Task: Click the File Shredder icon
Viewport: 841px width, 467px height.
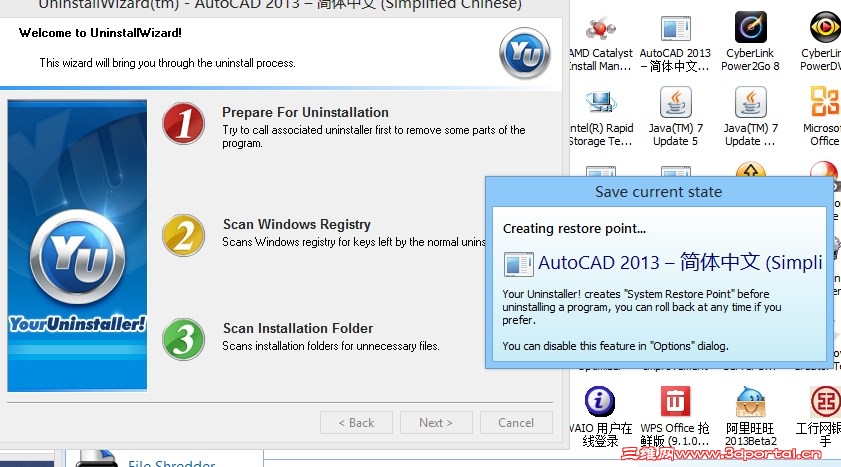Action: [95, 459]
